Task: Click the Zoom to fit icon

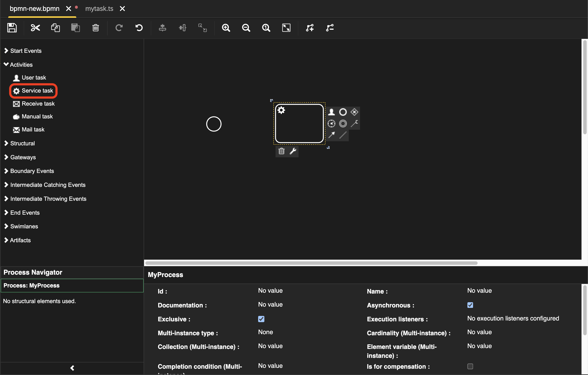Action: 286,28
